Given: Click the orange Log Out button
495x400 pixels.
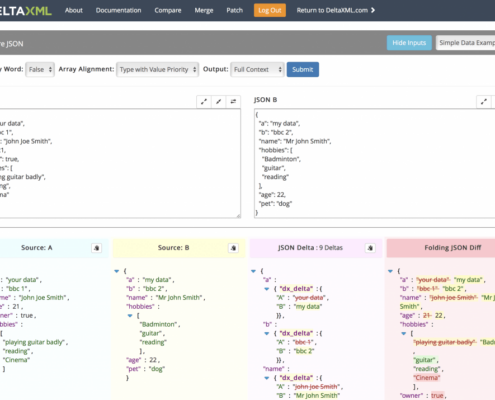Looking at the screenshot, I should tap(270, 10).
